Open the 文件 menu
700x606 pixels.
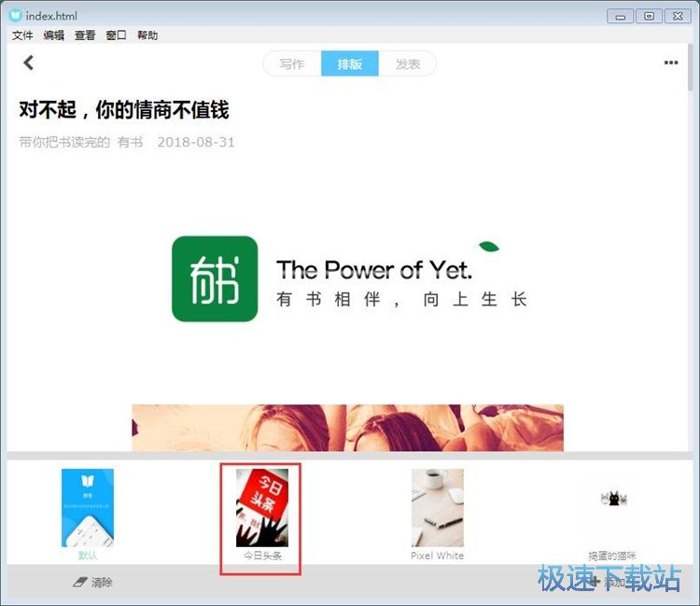point(22,35)
